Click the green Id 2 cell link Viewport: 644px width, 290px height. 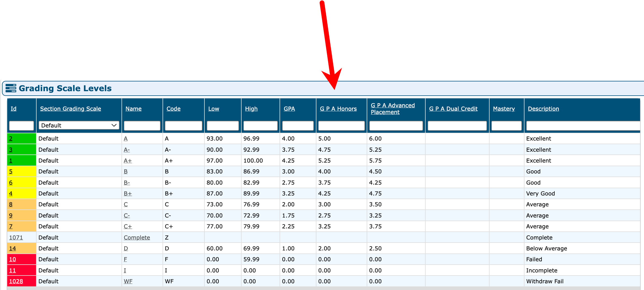coord(11,139)
